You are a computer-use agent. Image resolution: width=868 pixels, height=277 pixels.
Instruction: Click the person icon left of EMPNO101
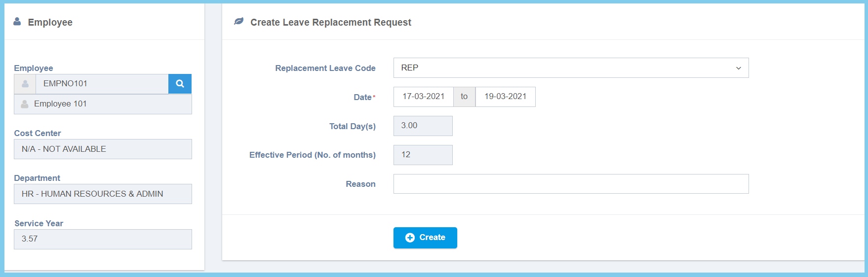coord(25,84)
